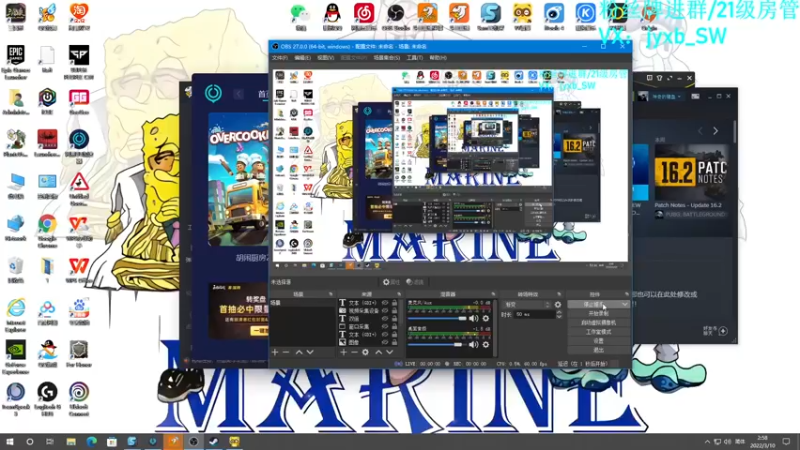
Task: Open Epic Games Launcher desktop icon
Action: point(15,62)
